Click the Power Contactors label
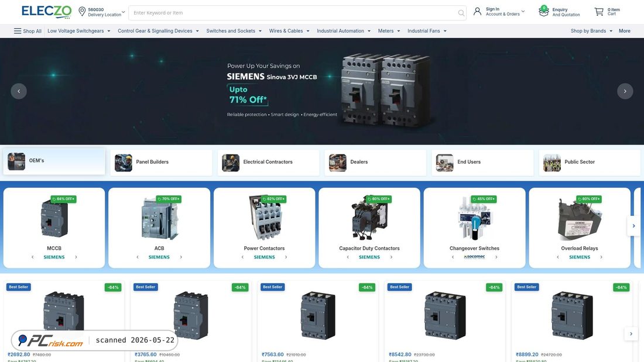 tap(264, 249)
